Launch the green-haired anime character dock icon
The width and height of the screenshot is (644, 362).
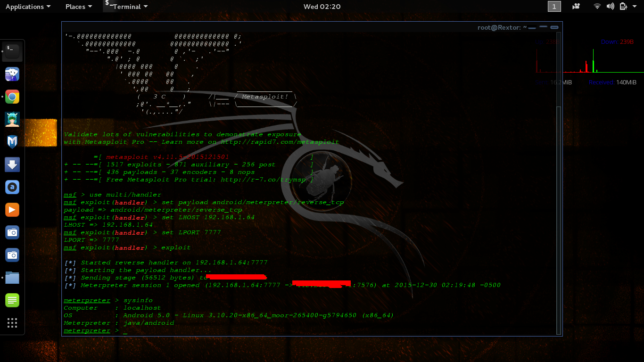coord(12,119)
